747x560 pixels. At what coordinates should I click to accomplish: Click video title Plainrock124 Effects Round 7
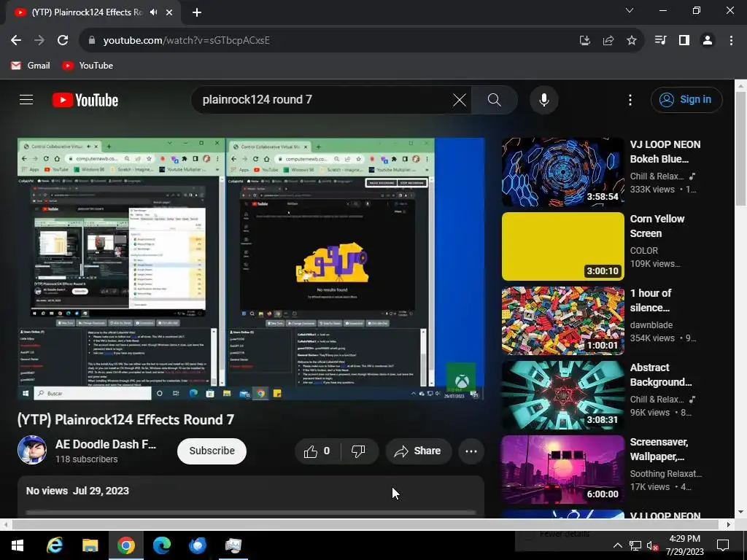coord(125,419)
